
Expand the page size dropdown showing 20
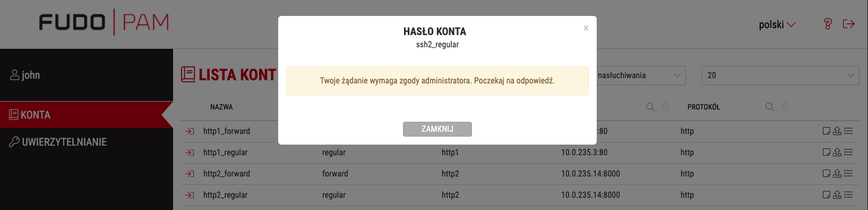click(780, 75)
